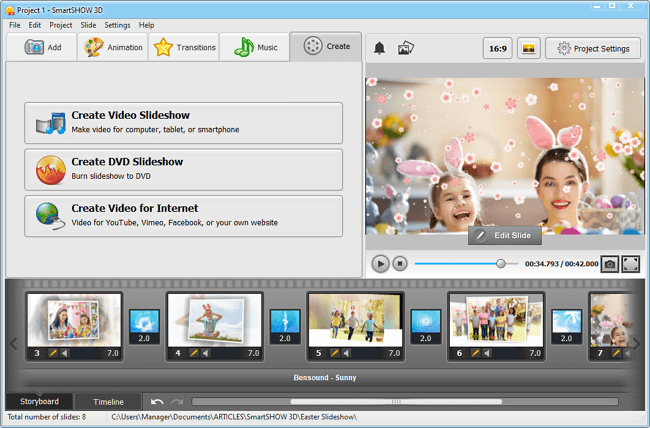Click the pencil edit icon on slide 6
Viewport: 650px width, 428px height.
pos(475,353)
